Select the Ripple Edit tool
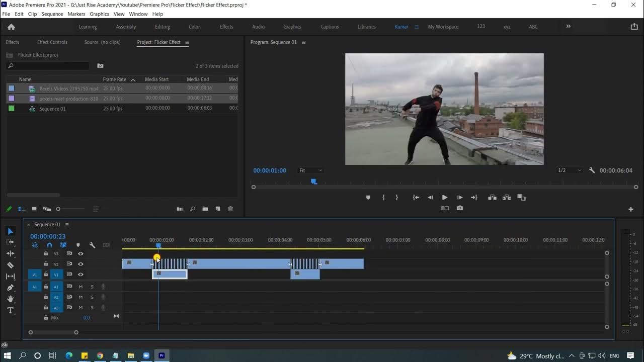The image size is (644, 362). click(x=11, y=253)
